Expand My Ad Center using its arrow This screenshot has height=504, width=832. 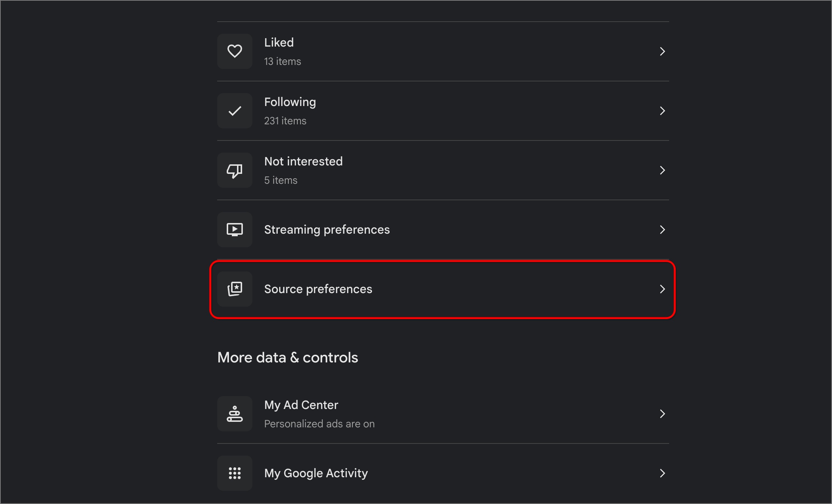click(x=662, y=414)
